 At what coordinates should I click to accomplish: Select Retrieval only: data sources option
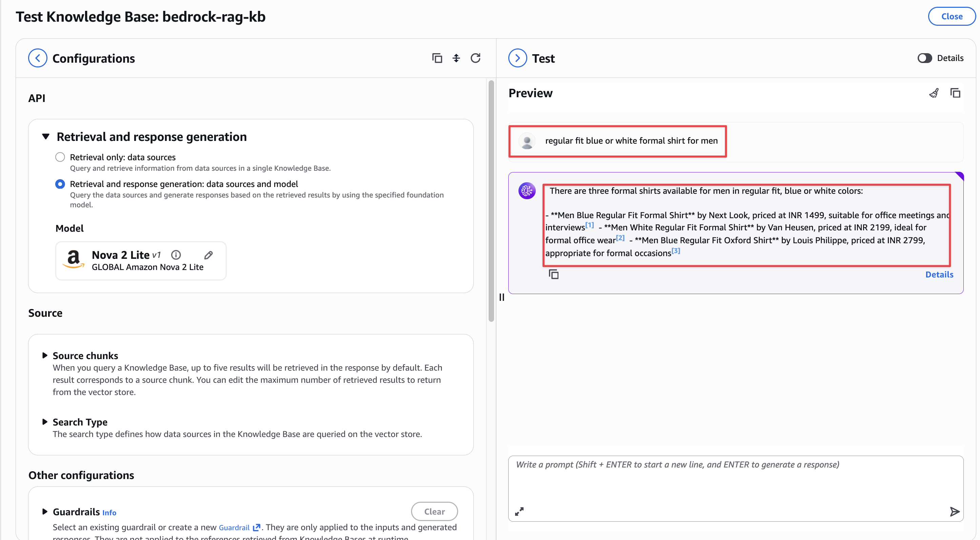(x=60, y=157)
